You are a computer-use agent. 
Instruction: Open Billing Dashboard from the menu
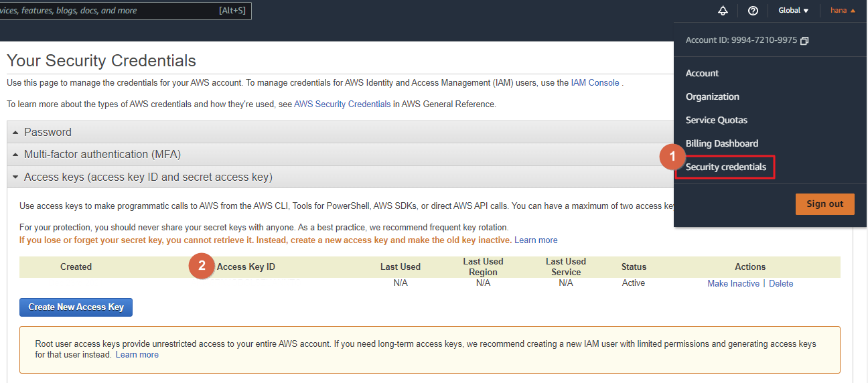coord(722,143)
